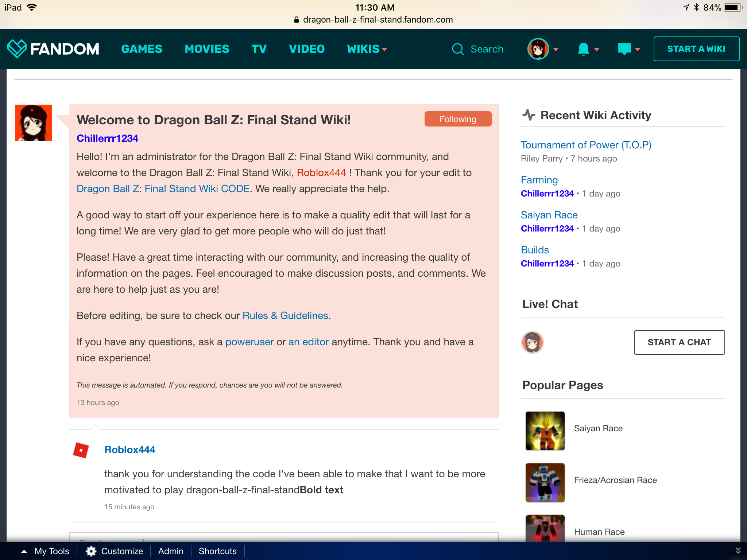Open the messages chat bubble icon

624,49
